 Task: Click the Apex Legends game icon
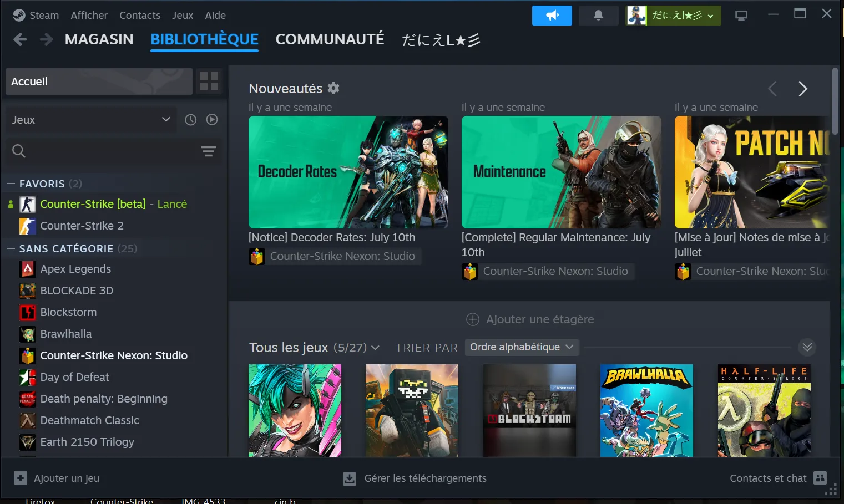[x=28, y=269]
